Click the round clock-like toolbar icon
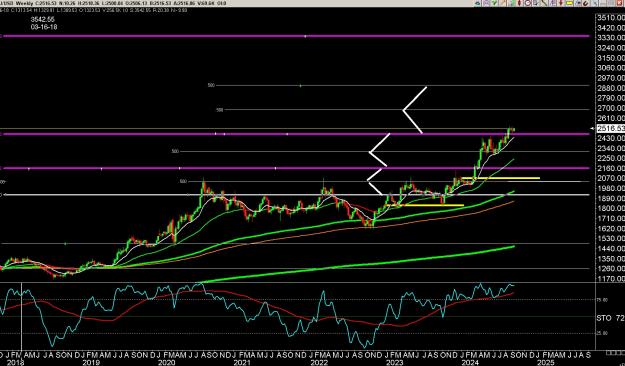625x366 pixels. tap(528, 3)
